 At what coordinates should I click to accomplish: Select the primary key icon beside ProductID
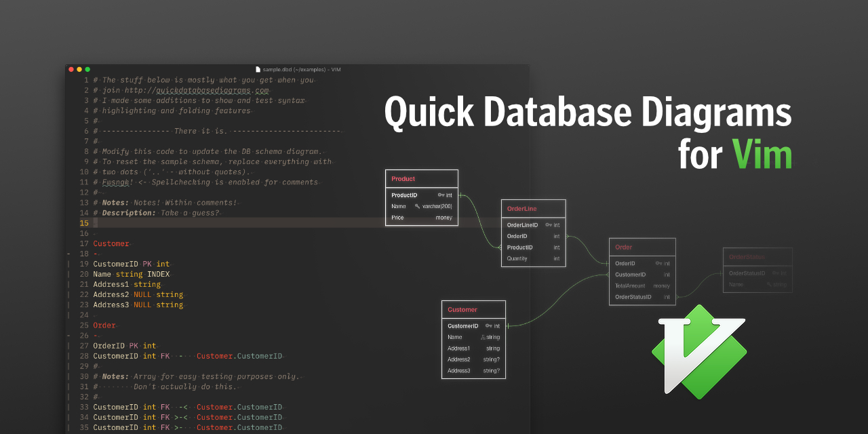[441, 195]
